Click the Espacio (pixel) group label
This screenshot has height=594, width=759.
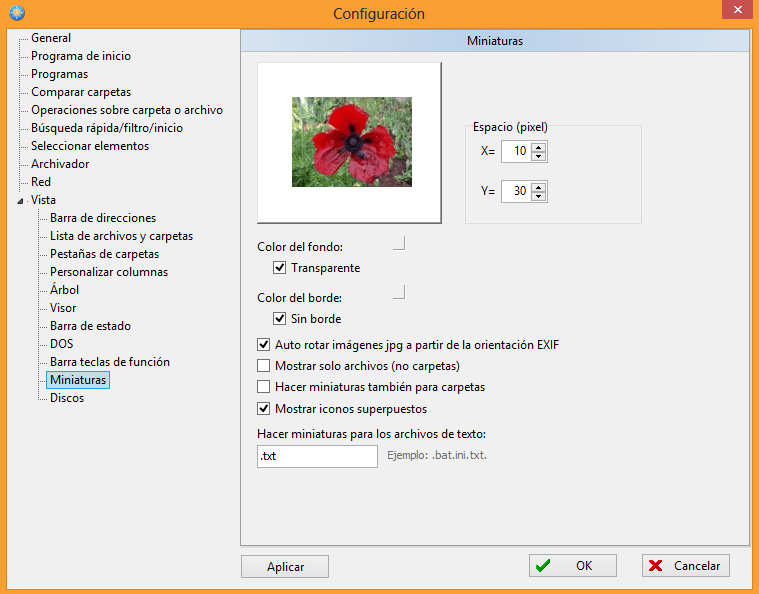pyautogui.click(x=510, y=127)
